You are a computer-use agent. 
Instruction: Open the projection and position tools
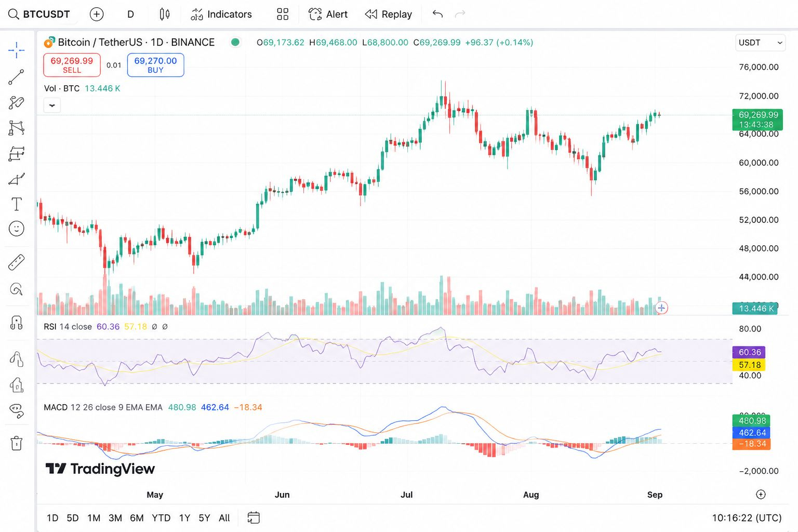(x=17, y=153)
